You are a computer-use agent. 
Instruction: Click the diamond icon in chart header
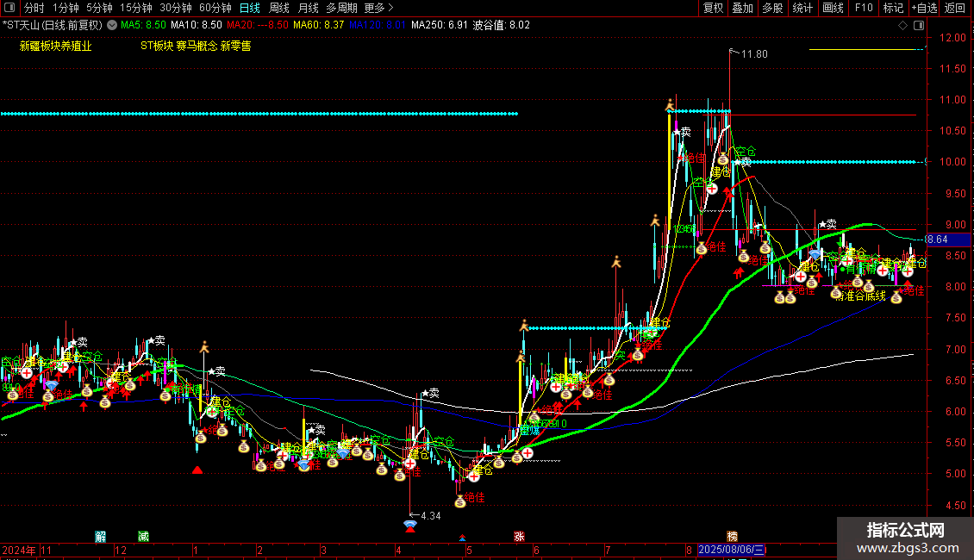(x=903, y=26)
